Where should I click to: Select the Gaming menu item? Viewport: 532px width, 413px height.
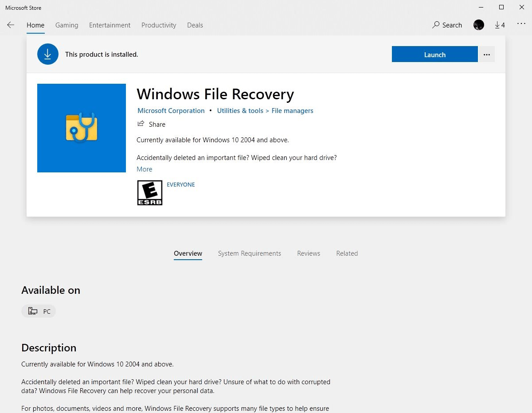click(66, 25)
